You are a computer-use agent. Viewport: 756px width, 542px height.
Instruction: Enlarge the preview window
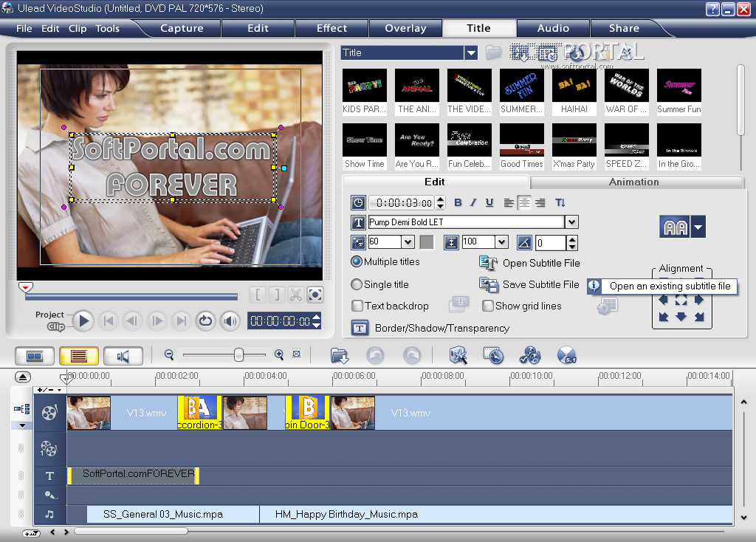click(x=315, y=295)
